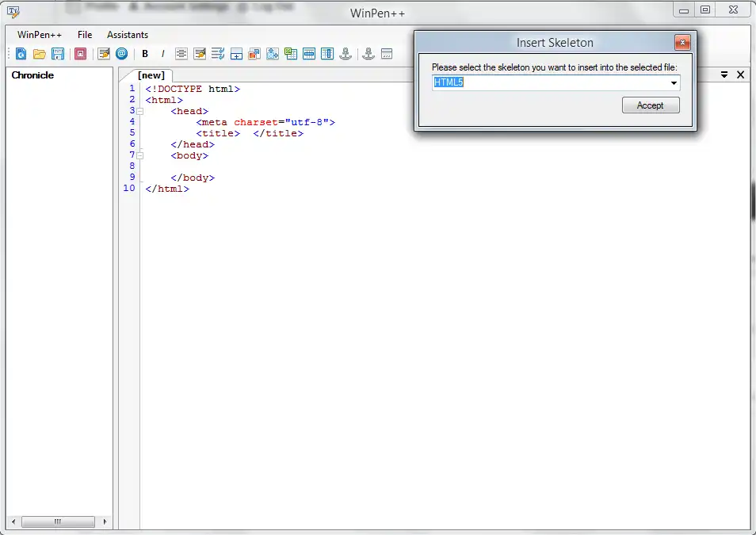The height and width of the screenshot is (535, 756).
Task: Click the red square stop icon
Action: tap(81, 54)
